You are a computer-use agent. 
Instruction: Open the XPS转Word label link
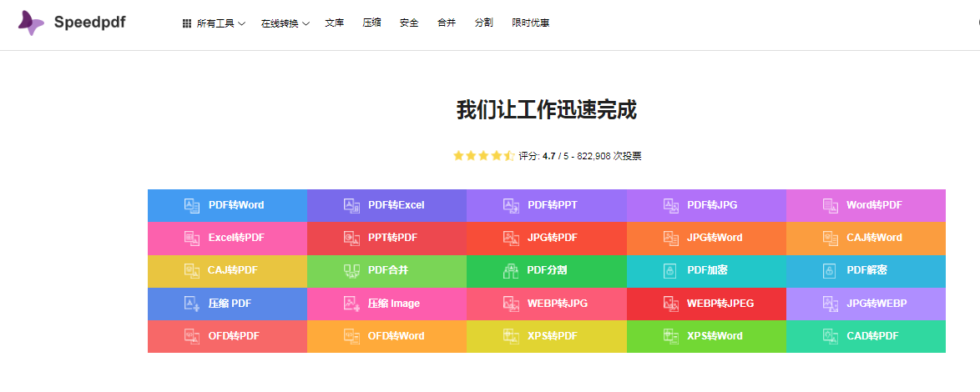pos(715,336)
